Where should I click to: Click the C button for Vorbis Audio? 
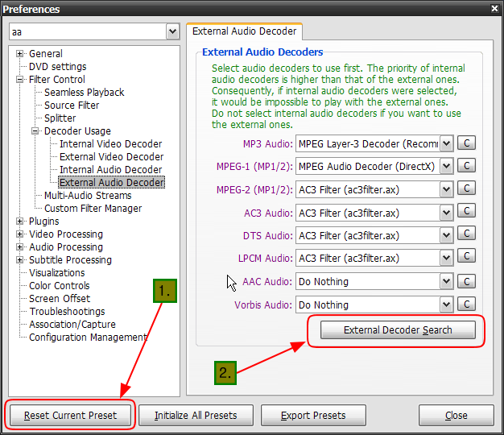pyautogui.click(x=466, y=304)
